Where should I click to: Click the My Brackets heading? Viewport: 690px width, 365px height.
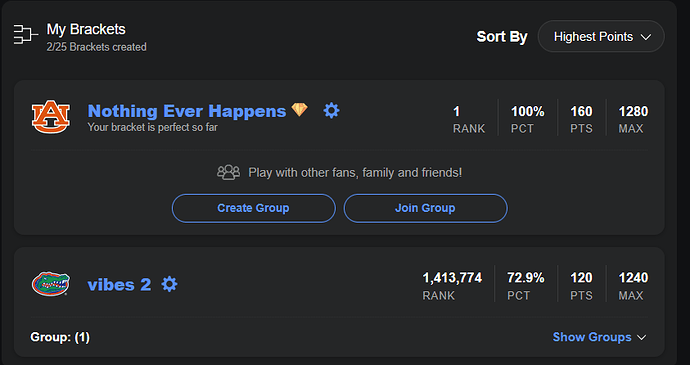pyautogui.click(x=86, y=29)
